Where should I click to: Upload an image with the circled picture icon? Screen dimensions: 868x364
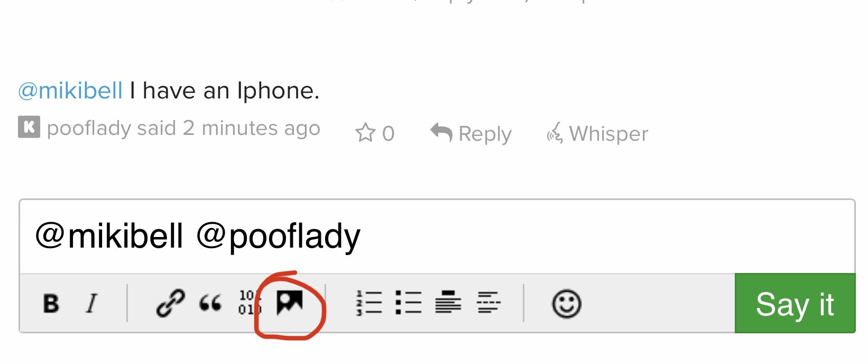coord(290,303)
